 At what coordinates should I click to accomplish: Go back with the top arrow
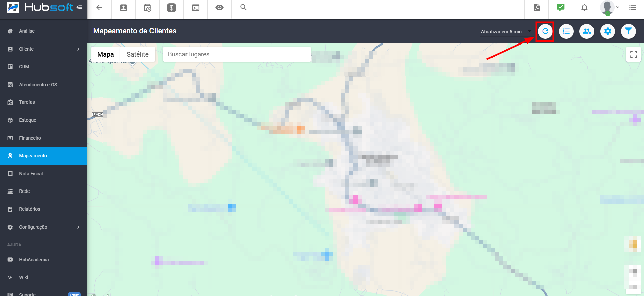click(x=99, y=8)
